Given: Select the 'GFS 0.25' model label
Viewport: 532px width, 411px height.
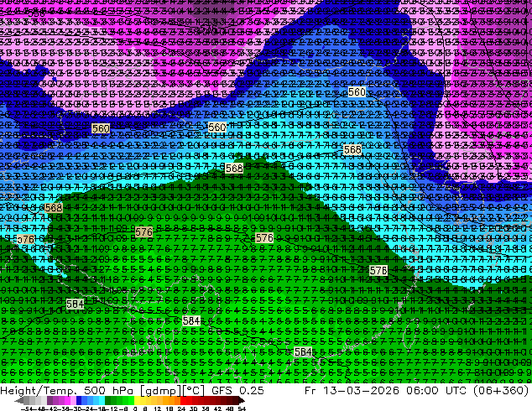Looking at the screenshot, I should pos(237,391).
